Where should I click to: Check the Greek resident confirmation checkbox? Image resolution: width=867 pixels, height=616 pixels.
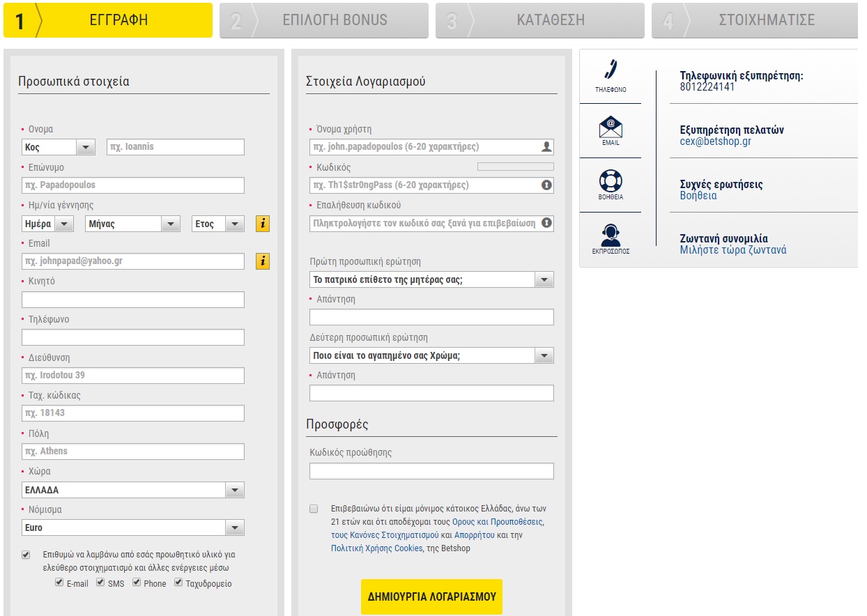pos(314,509)
